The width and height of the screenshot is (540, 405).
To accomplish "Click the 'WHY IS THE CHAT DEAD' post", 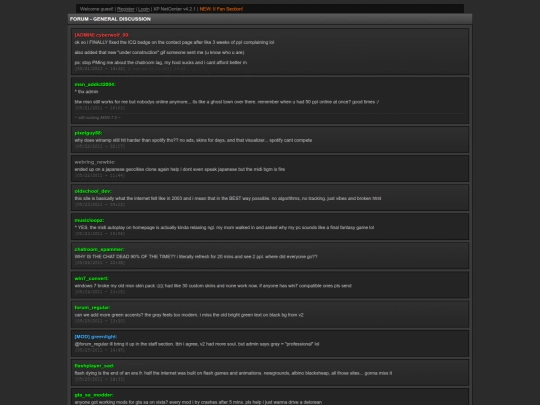I will (196, 257).
